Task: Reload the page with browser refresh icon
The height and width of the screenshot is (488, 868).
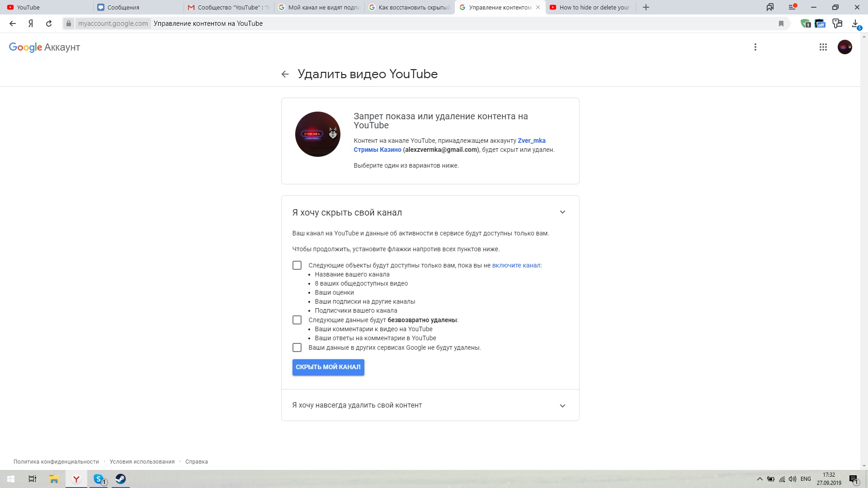Action: 49,23
